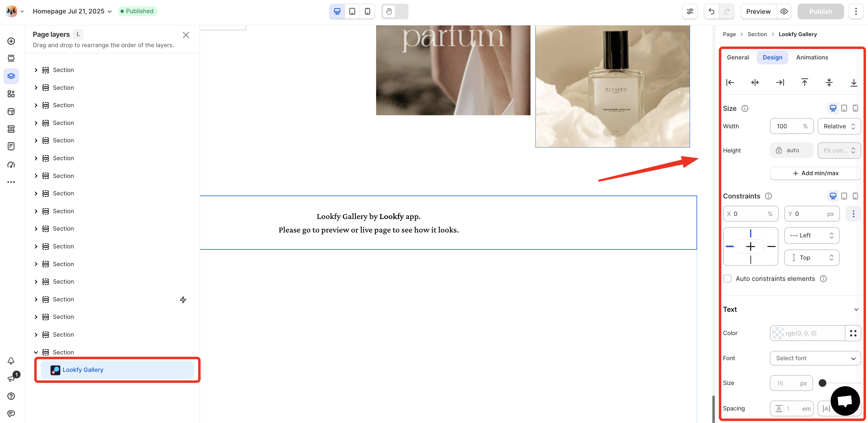Open the Top vertical constraint dropdown

[x=812, y=258]
